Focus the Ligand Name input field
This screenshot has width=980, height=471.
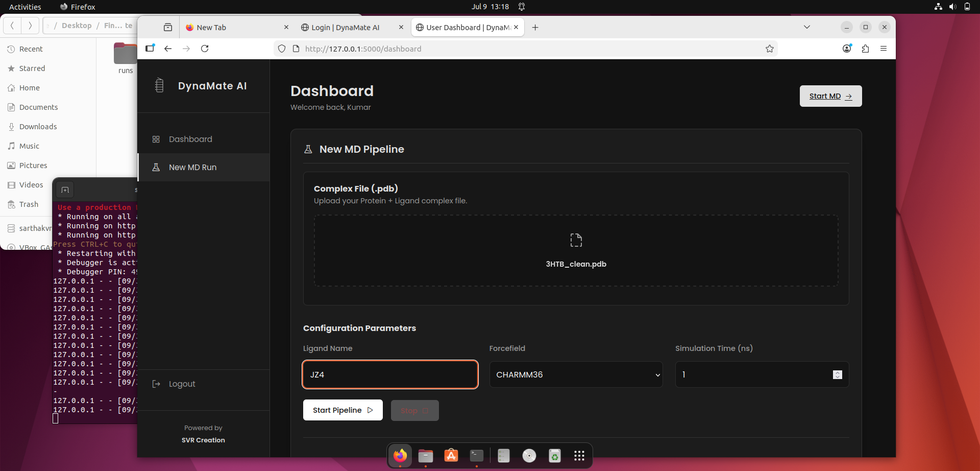tap(390, 374)
